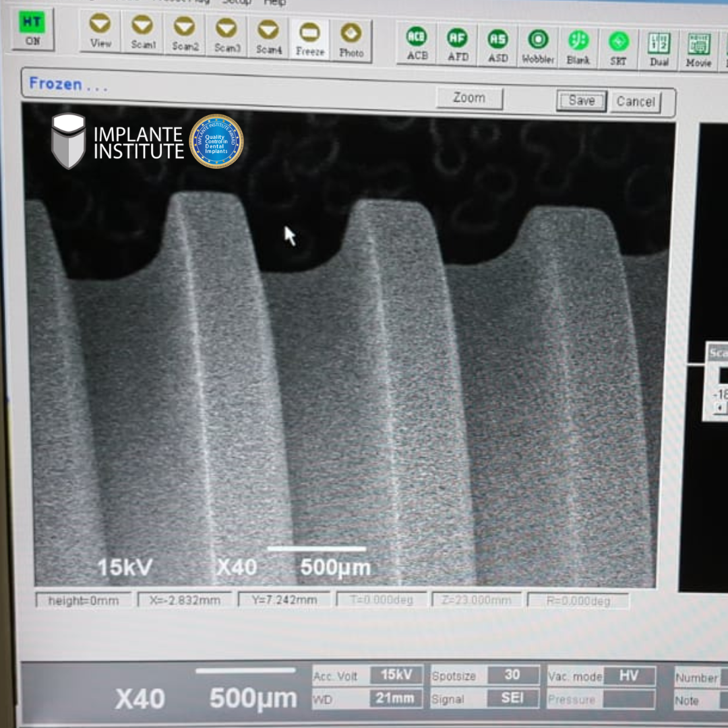Select the View scan mode icon
Screen dimensions: 728x728
100,32
